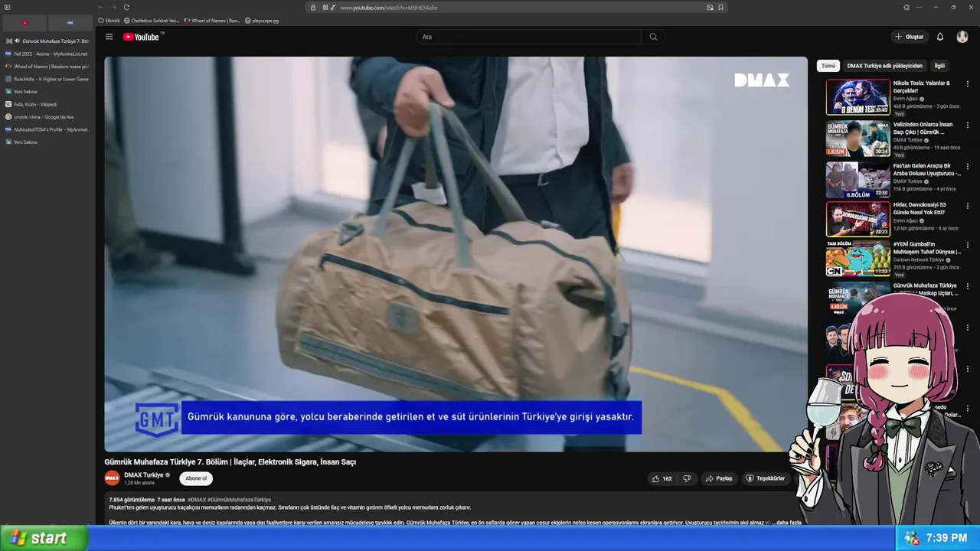
Task: Switch to the NohisubdiTOS4's Profile tab
Action: tap(47, 129)
